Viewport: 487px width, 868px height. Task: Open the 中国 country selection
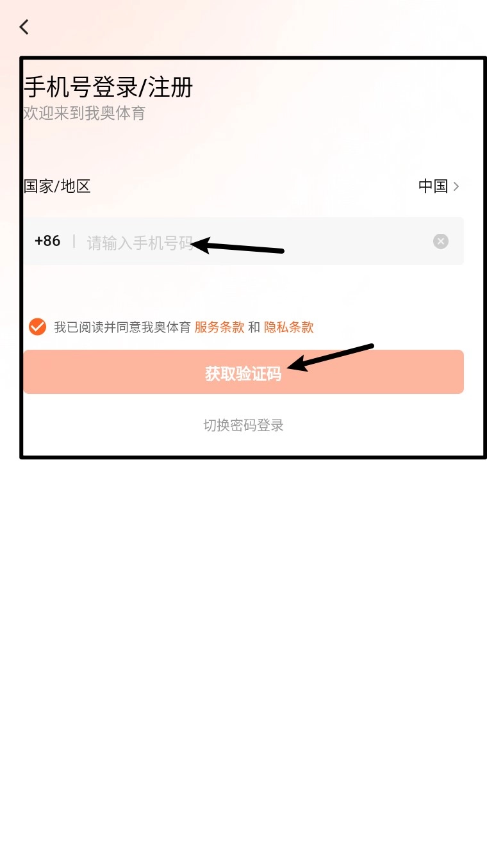[433, 186]
